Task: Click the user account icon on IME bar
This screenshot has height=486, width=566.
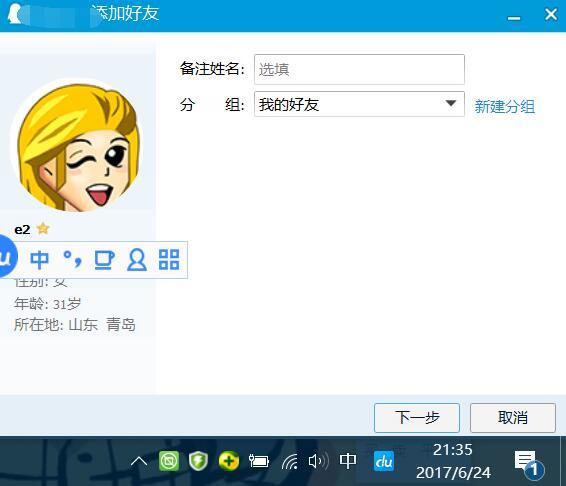Action: [x=137, y=260]
